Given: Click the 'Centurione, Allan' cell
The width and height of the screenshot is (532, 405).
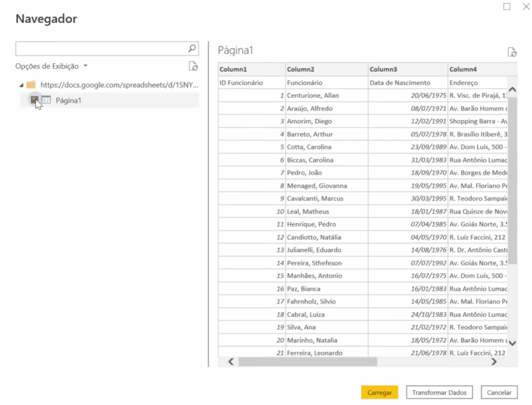Looking at the screenshot, I should click(327, 96).
